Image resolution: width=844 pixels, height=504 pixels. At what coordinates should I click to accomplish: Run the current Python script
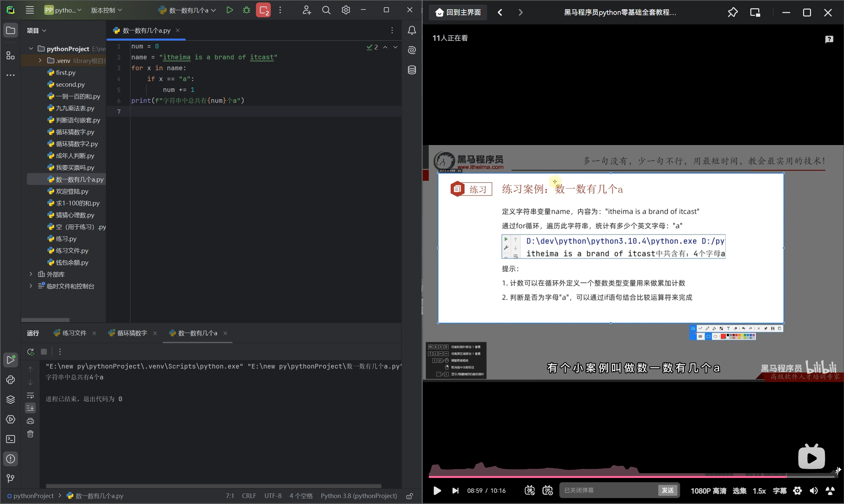click(x=230, y=10)
